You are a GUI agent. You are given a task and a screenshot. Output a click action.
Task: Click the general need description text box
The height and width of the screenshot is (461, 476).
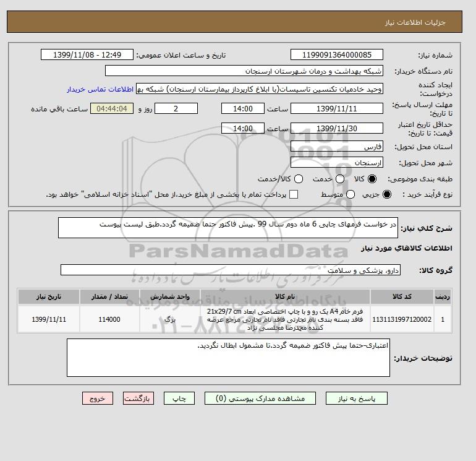coord(228,228)
